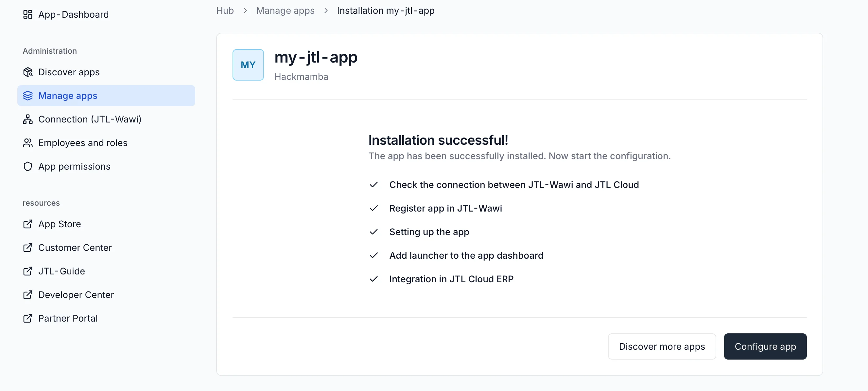Click the App permissions shield icon
The image size is (868, 391).
(x=27, y=167)
